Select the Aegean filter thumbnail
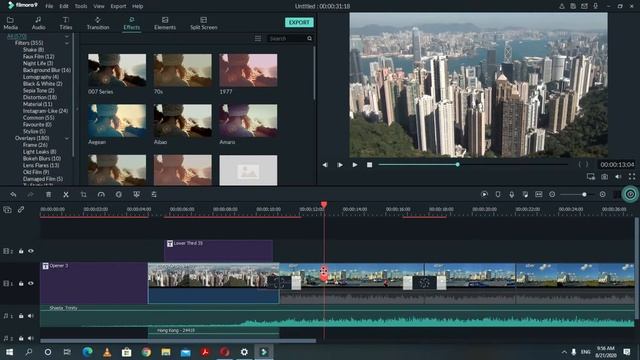Screen dimensions: 640x360 click(x=117, y=120)
